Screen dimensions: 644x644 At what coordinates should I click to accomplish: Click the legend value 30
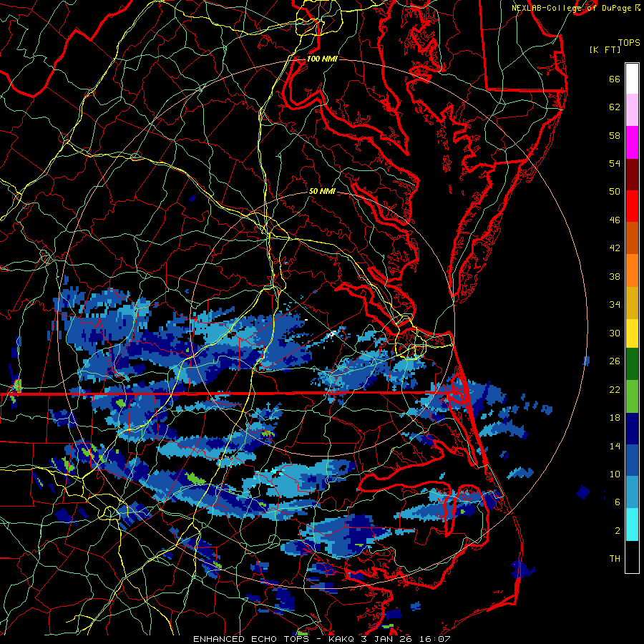pos(615,333)
